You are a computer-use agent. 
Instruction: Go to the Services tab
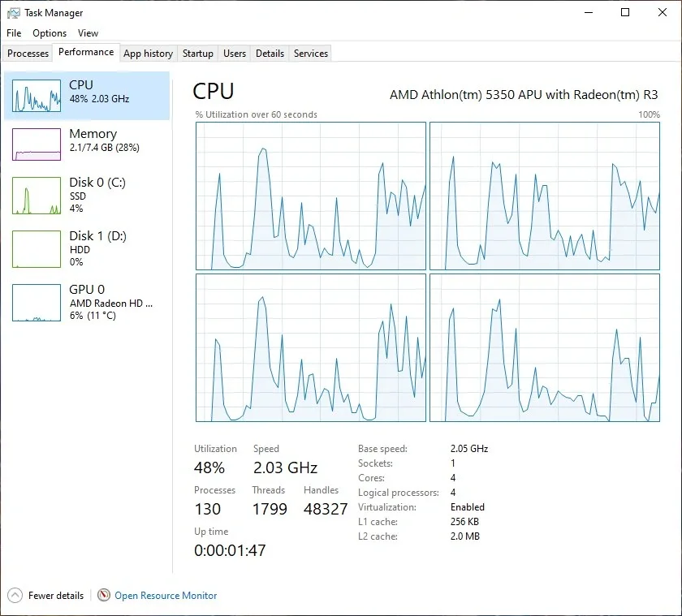click(310, 54)
